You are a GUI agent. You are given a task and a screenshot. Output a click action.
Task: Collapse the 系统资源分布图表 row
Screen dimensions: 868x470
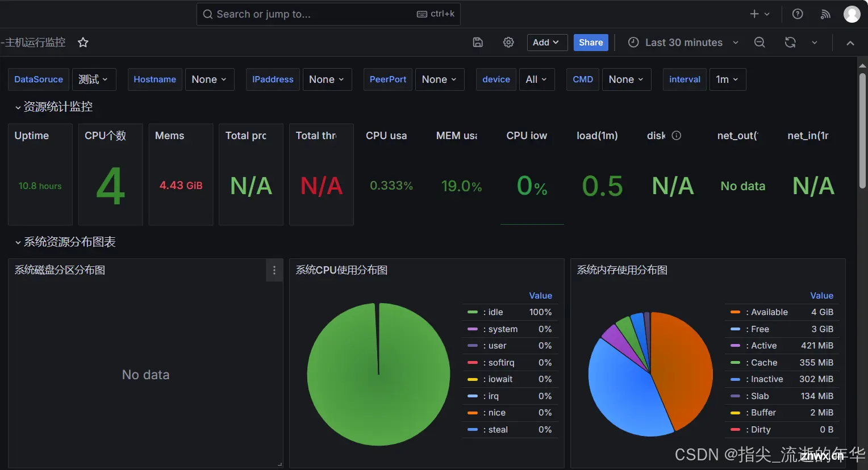65,242
